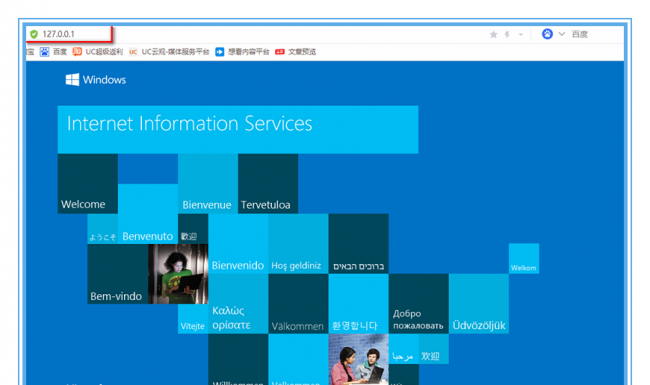Open the UC超级返利 bookmark

click(98, 52)
